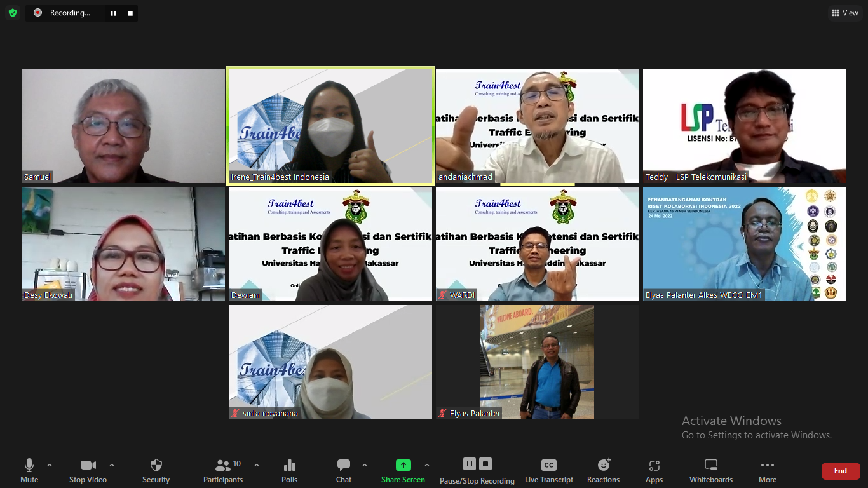Open the Security shield options
Viewport: 868px width, 488px height.
point(156,470)
